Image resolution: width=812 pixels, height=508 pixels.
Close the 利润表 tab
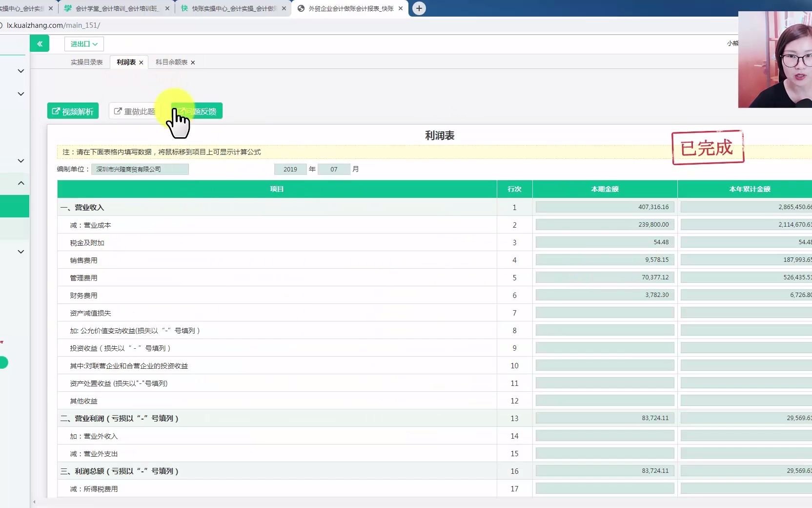pyautogui.click(x=141, y=63)
